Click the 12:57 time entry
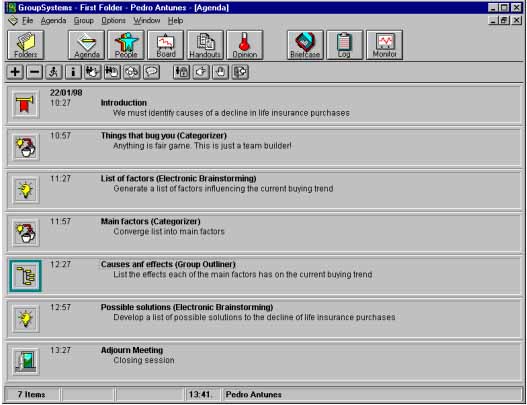The width and height of the screenshot is (527, 405). click(x=60, y=307)
